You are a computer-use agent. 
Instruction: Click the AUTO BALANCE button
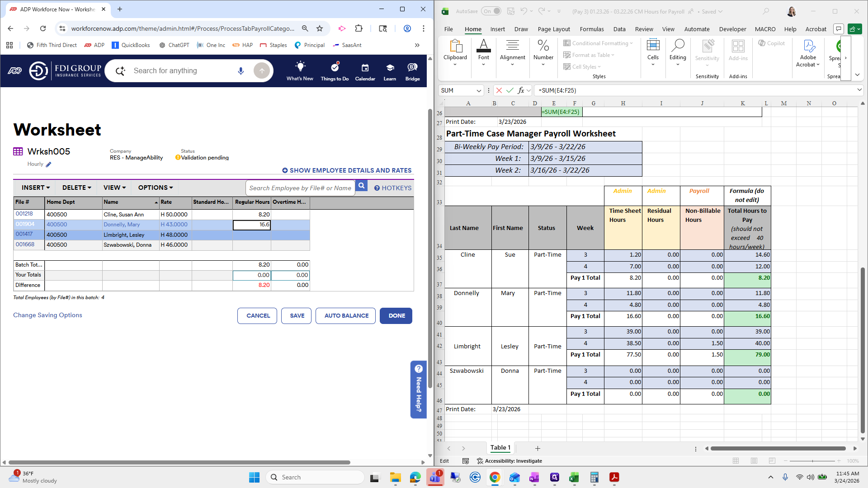click(346, 316)
